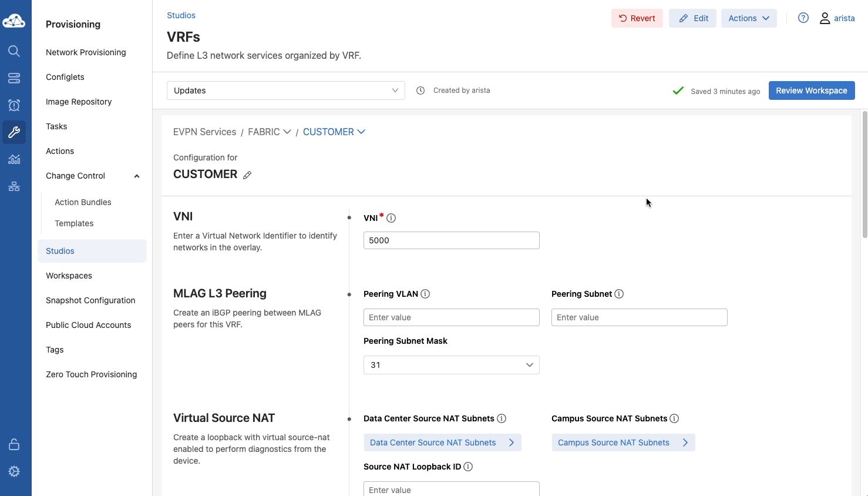868x496 pixels.
Task: Open the Updates workspace dropdown
Action: 285,91
